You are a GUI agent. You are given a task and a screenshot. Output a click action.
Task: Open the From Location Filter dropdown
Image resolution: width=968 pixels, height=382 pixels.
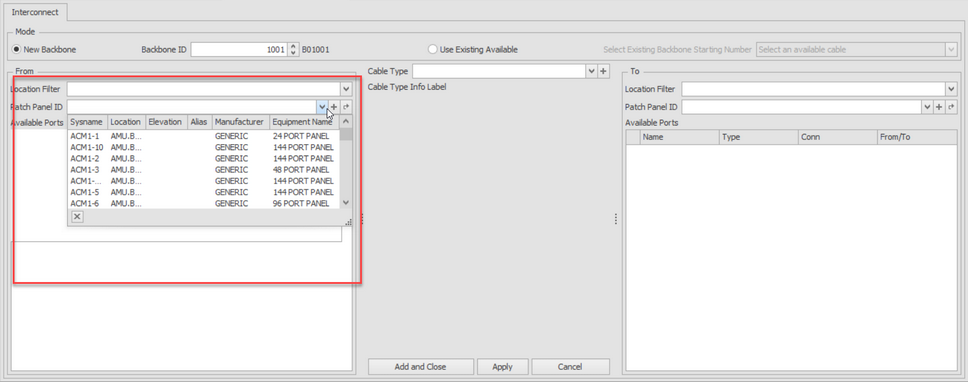click(x=346, y=89)
